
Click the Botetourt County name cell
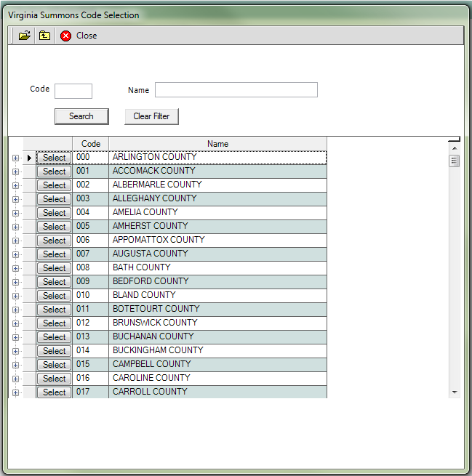[217, 309]
